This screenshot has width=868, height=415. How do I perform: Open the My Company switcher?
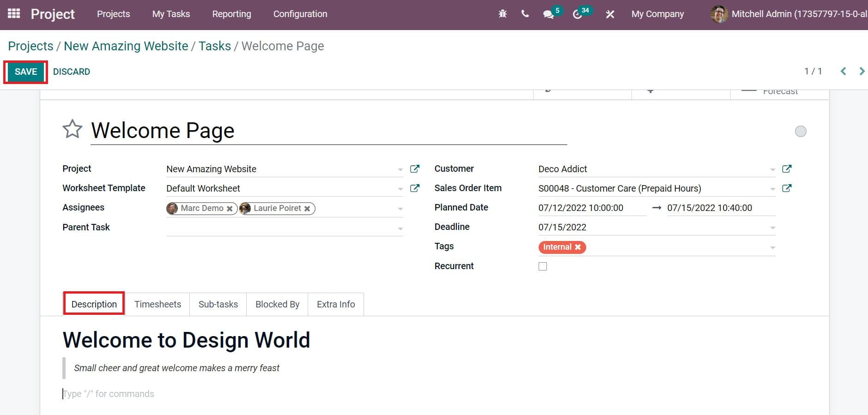pos(657,14)
